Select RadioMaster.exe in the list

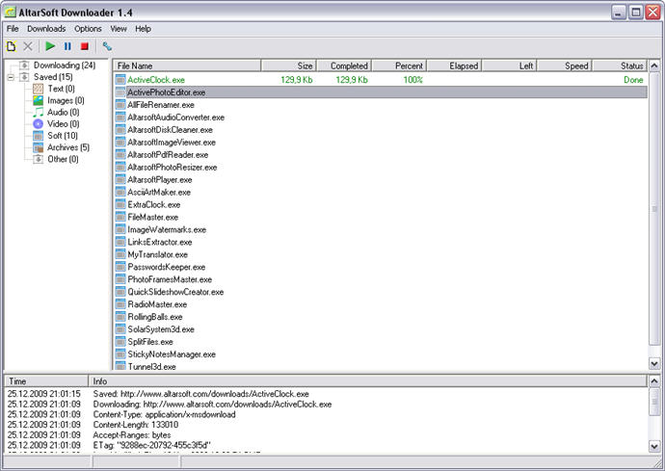157,304
